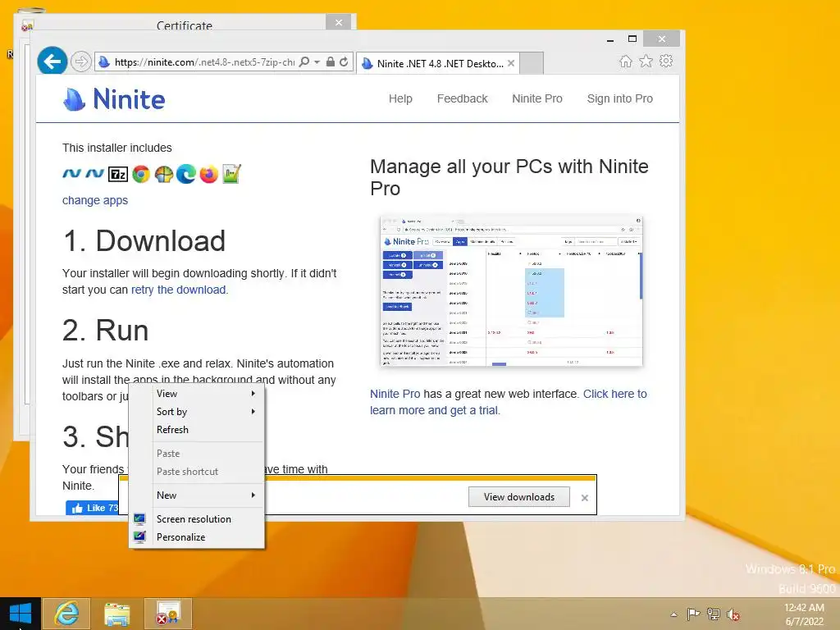View the security lock icon report

point(331,62)
